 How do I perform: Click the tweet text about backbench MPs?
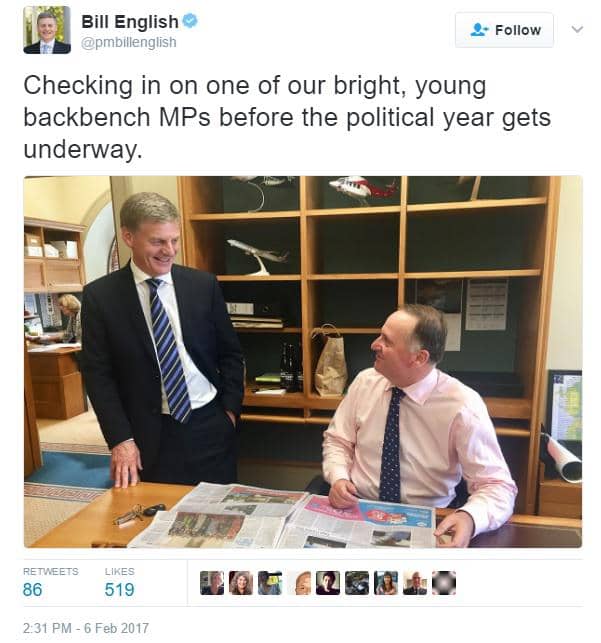(287, 117)
